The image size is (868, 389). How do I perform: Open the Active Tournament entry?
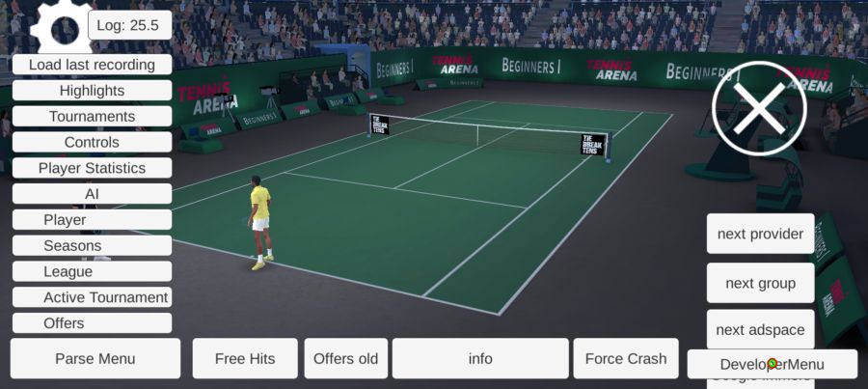(92, 297)
